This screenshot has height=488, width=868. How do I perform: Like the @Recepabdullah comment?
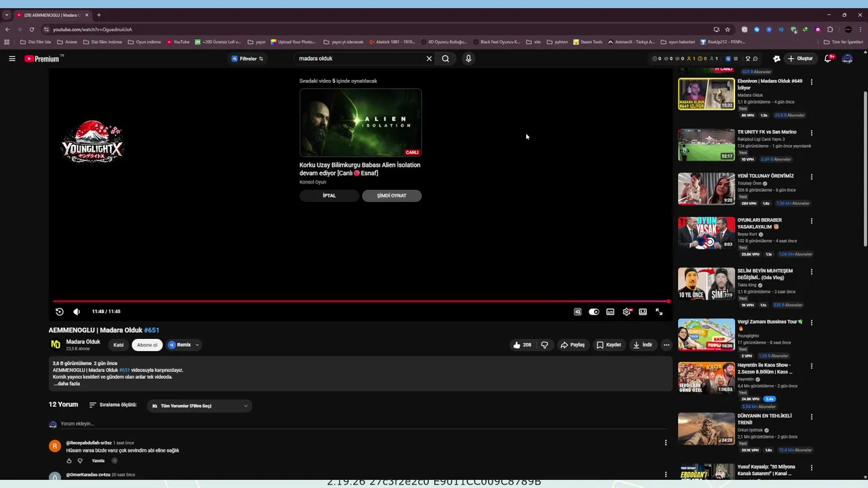(x=69, y=461)
